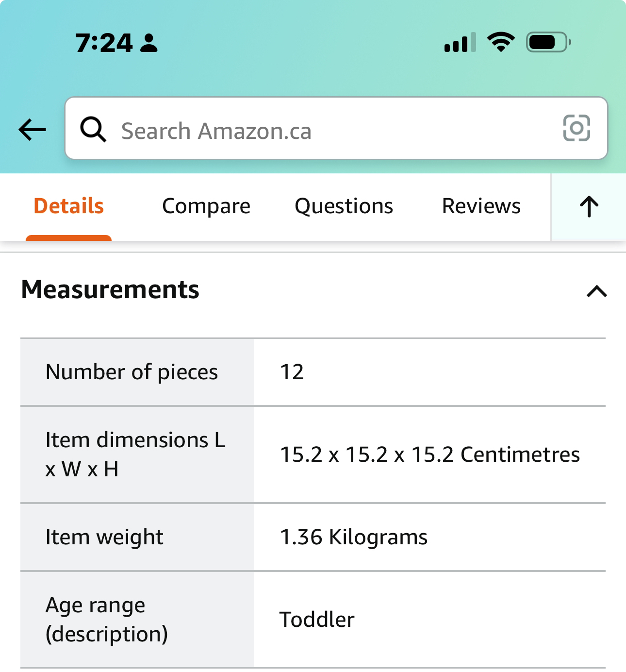Viewport: 626px width, 672px height.
Task: Tap the profile person icon beside time
Action: 148,43
